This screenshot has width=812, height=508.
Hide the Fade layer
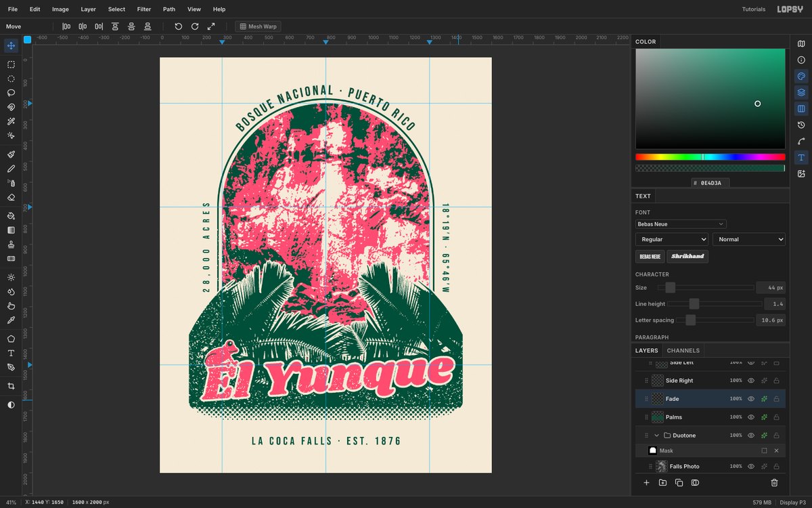click(x=751, y=399)
